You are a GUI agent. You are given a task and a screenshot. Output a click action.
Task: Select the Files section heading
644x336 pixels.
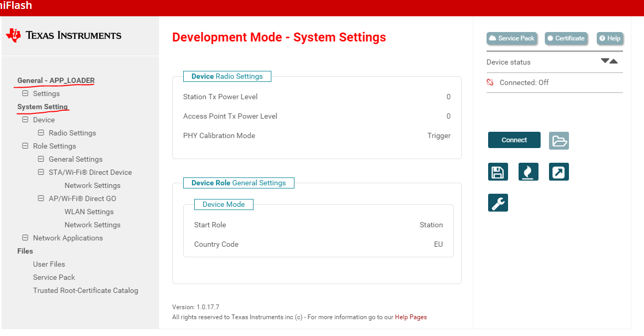pyautogui.click(x=25, y=251)
